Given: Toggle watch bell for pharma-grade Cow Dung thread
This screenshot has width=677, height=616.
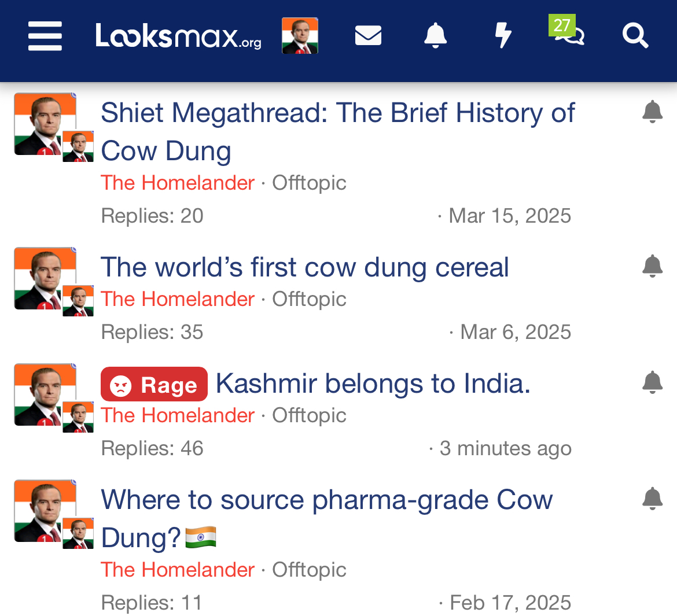Looking at the screenshot, I should point(652,499).
